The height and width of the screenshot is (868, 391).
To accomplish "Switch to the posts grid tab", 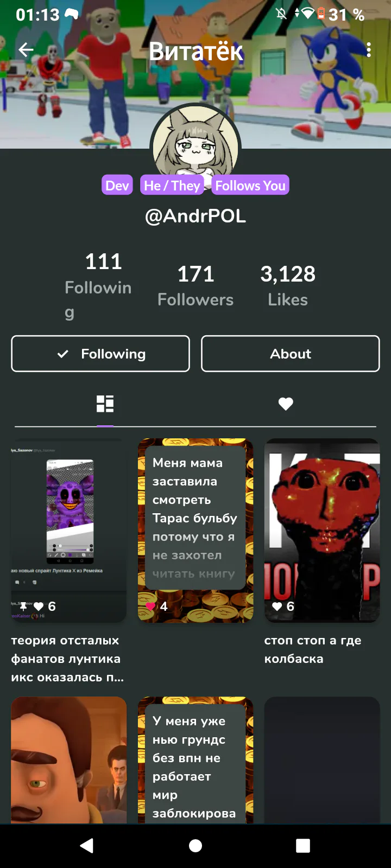I will click(x=105, y=404).
